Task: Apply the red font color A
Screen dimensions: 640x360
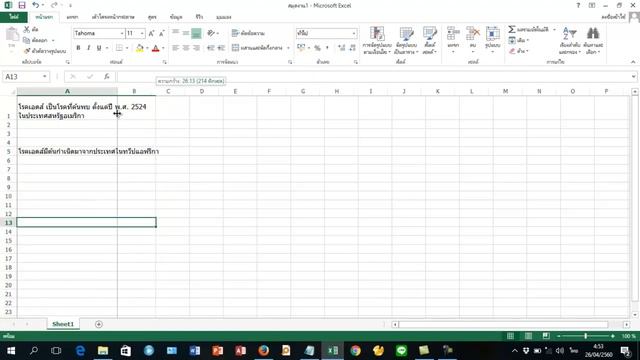Action: coord(156,48)
